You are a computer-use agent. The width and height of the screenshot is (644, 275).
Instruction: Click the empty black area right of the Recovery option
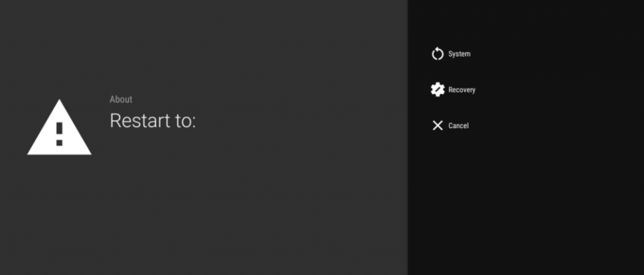point(558,90)
